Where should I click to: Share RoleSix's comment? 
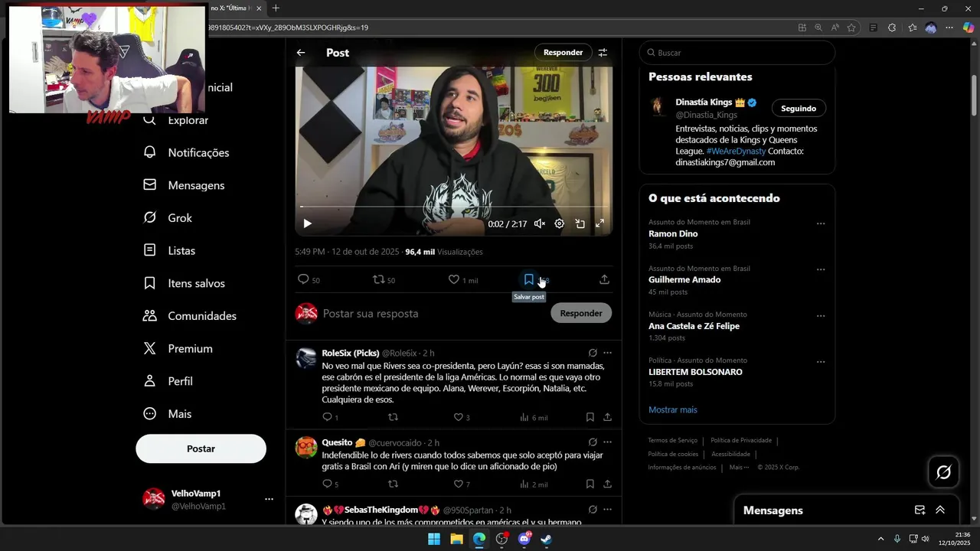(607, 417)
